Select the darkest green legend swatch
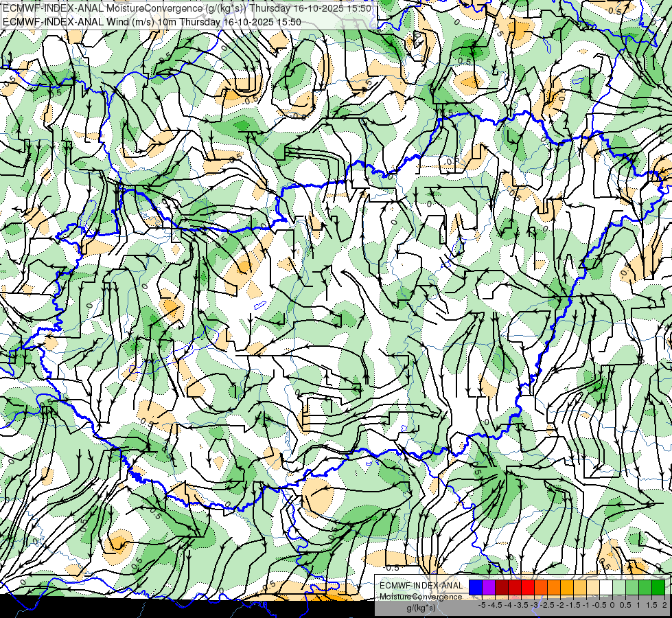This screenshot has height=618, width=672. [658, 587]
